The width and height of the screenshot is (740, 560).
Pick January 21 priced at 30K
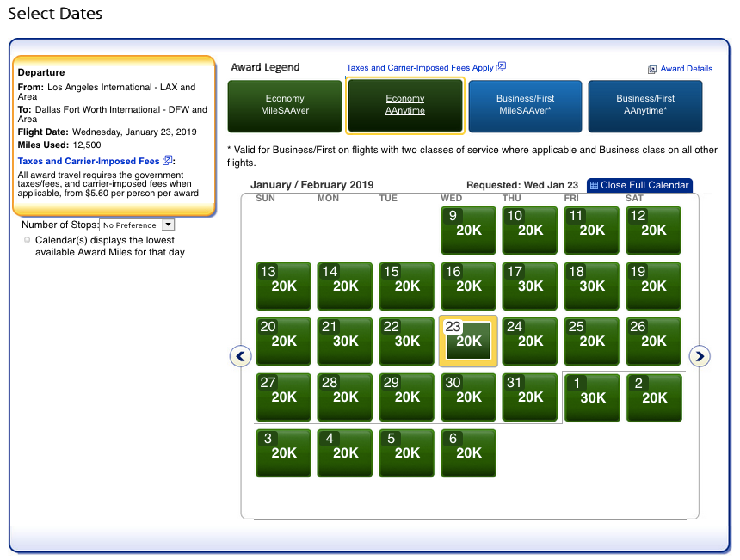(345, 342)
